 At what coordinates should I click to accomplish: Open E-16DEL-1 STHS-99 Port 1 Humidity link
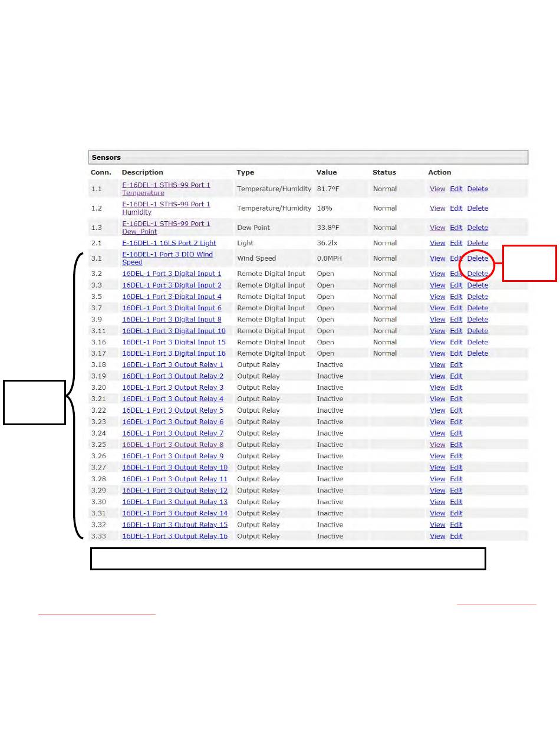(166, 208)
